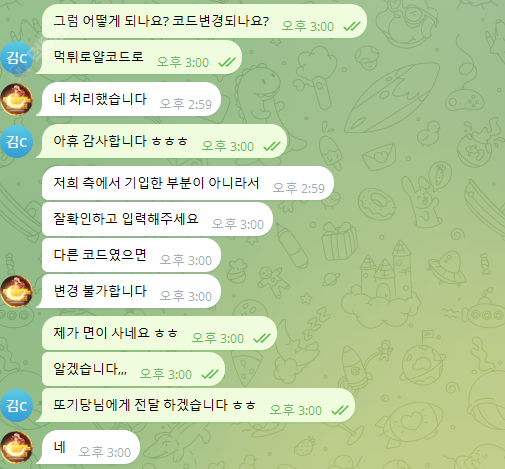
Task: Click read checkmarks on 그럼 어떻게 되나요 message
Action: pos(352,26)
